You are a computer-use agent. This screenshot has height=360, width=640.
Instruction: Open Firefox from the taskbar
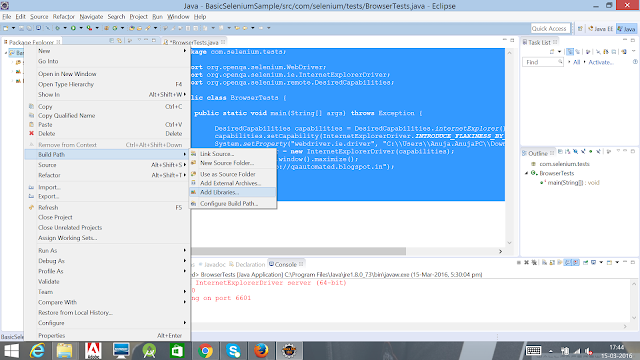point(261,351)
